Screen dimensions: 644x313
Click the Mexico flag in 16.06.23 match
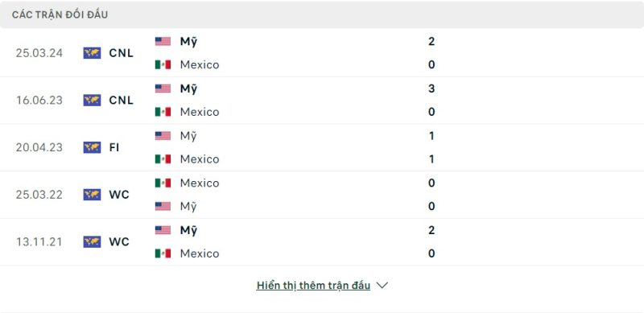click(163, 112)
